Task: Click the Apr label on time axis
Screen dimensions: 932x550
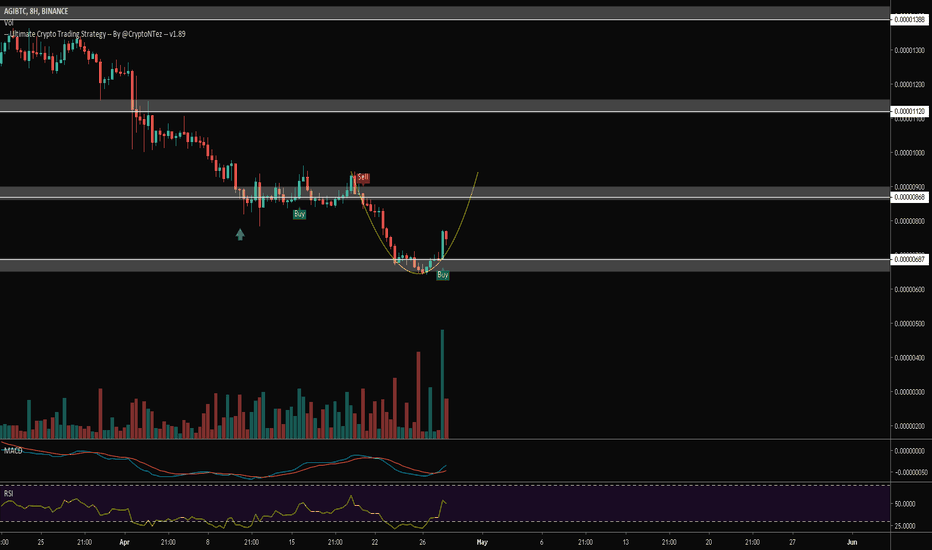Action: [124, 542]
